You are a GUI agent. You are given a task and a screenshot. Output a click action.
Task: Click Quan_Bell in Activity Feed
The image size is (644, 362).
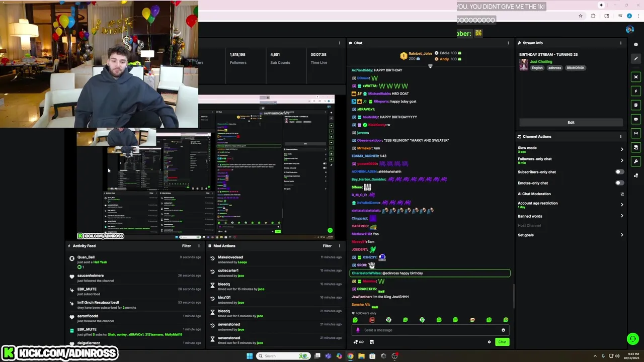point(86,257)
